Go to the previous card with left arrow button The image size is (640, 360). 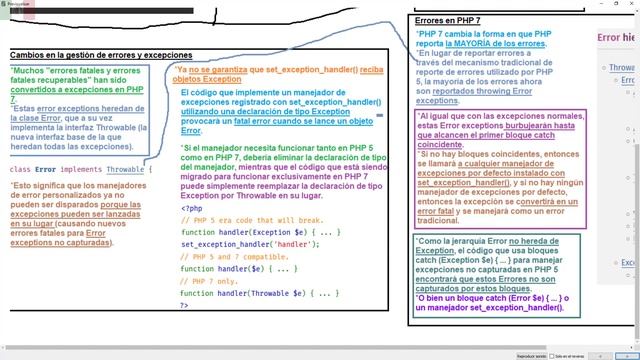pos(600,356)
